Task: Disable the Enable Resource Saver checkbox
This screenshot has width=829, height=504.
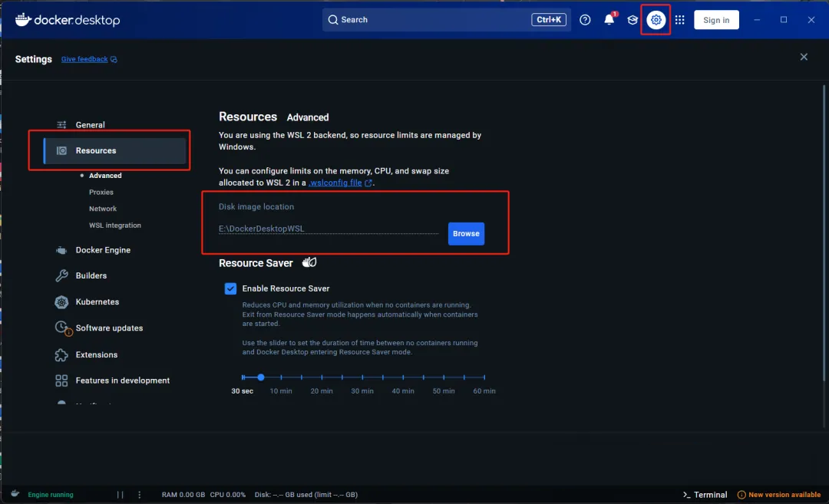Action: [230, 288]
